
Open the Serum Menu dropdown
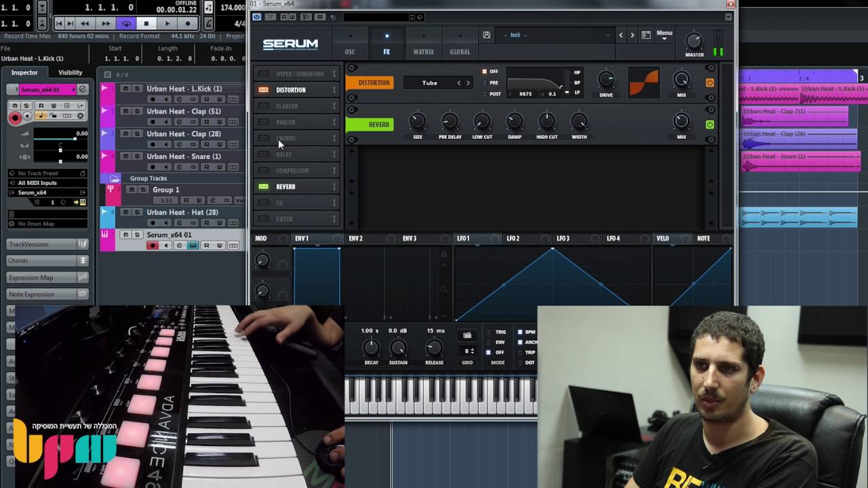point(665,35)
